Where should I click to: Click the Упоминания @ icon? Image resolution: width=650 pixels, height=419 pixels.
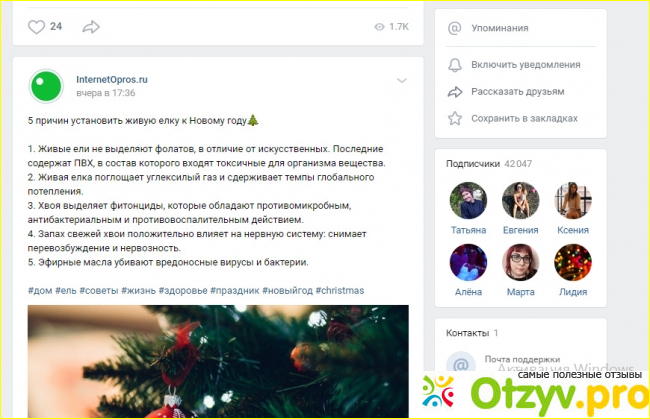click(x=454, y=28)
